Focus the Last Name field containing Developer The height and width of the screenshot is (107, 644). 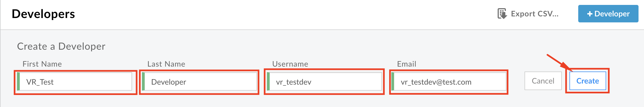tap(200, 82)
